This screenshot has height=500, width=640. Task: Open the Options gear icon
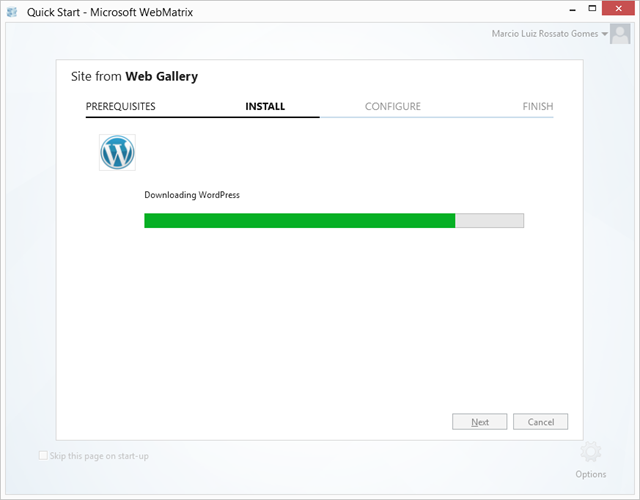pyautogui.click(x=591, y=452)
